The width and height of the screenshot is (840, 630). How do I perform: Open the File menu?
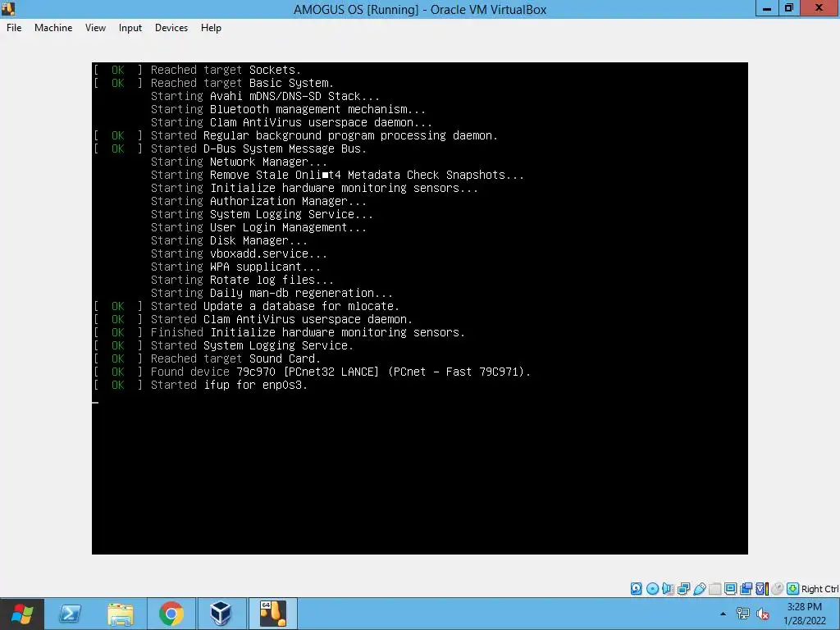tap(14, 28)
